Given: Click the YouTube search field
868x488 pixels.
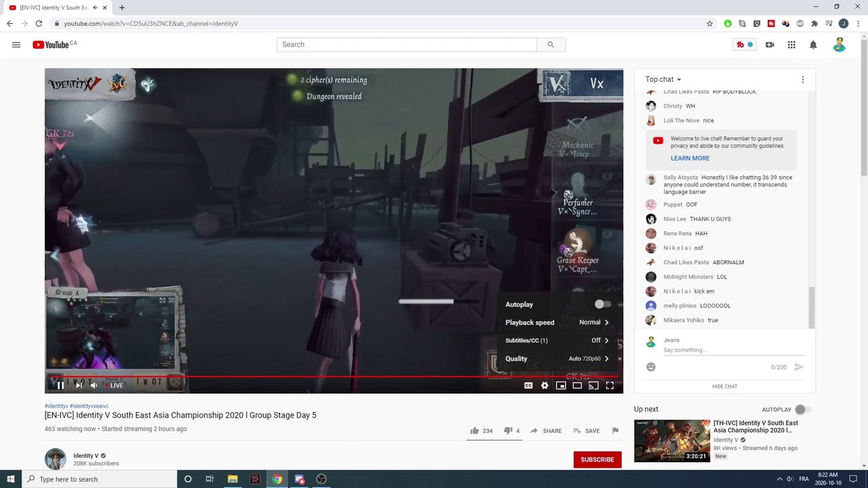Looking at the screenshot, I should pos(407,45).
